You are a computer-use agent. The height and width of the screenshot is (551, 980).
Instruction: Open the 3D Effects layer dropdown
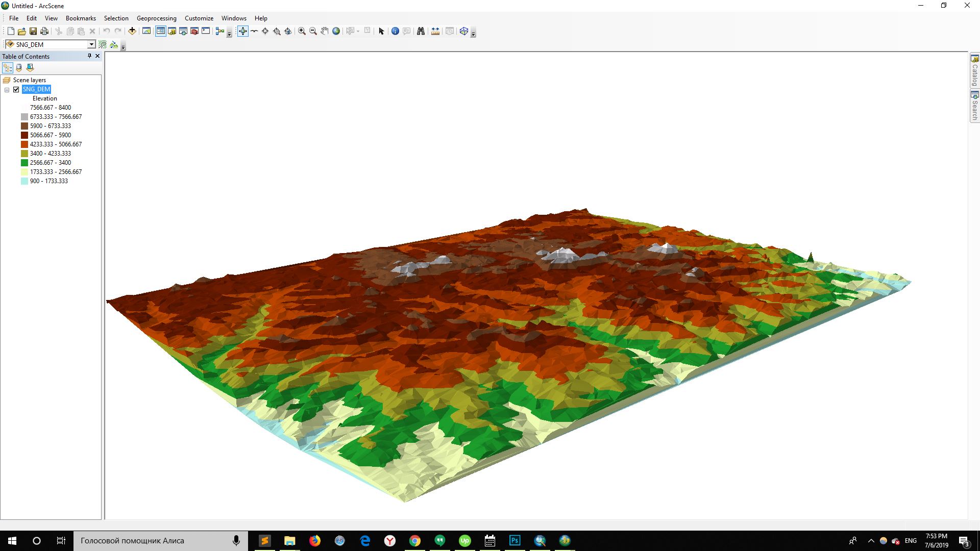point(91,44)
